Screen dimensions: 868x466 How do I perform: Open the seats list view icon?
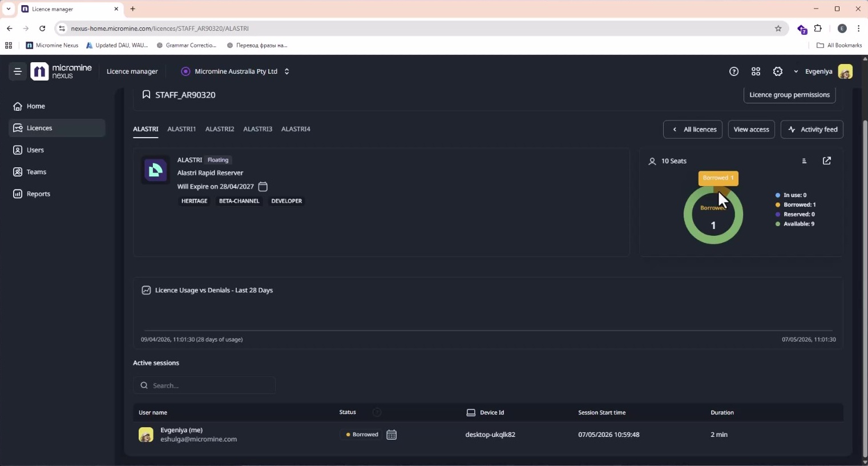pyautogui.click(x=804, y=161)
